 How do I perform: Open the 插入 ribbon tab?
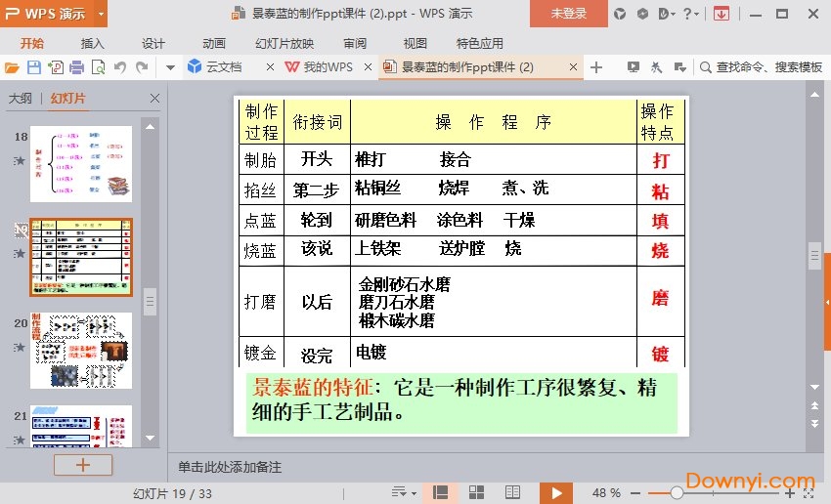[92, 43]
